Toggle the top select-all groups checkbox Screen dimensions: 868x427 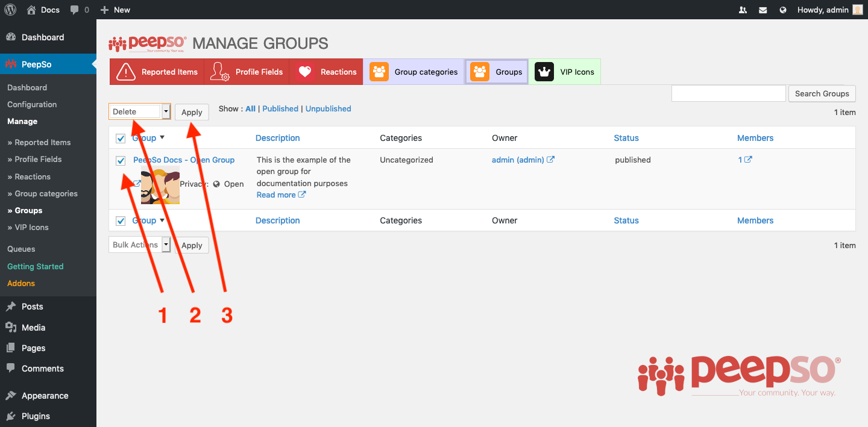[121, 139]
